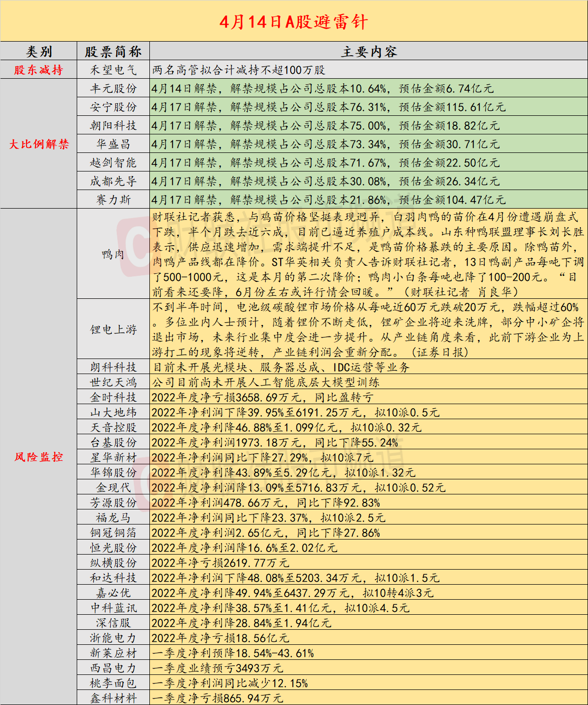Click the stock name 安宁股份
The height and width of the screenshot is (705, 588).
point(113,107)
